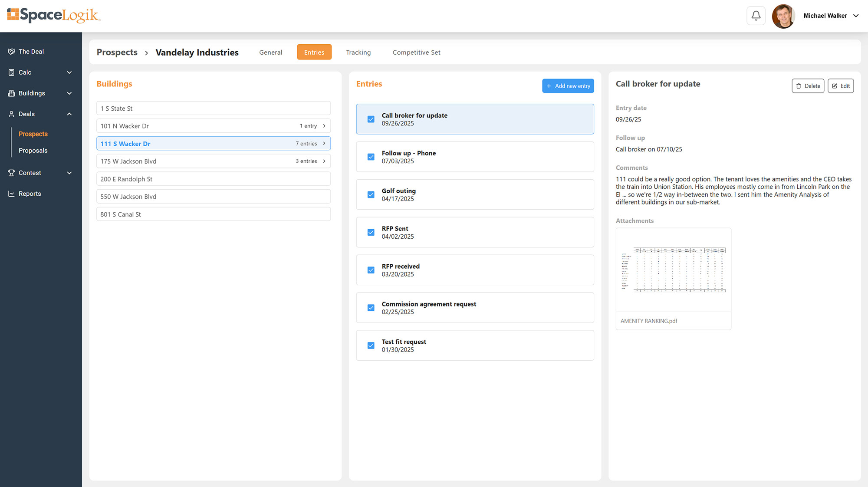Expand entries for 175 W Jackson Blvd
The image size is (868, 487).
pos(324,161)
